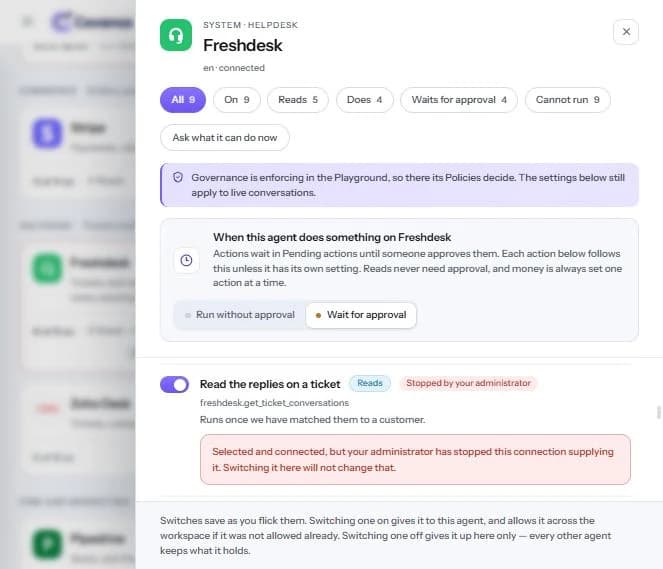Filter actions by Waits for approval
The image size is (663, 569).
tap(459, 100)
